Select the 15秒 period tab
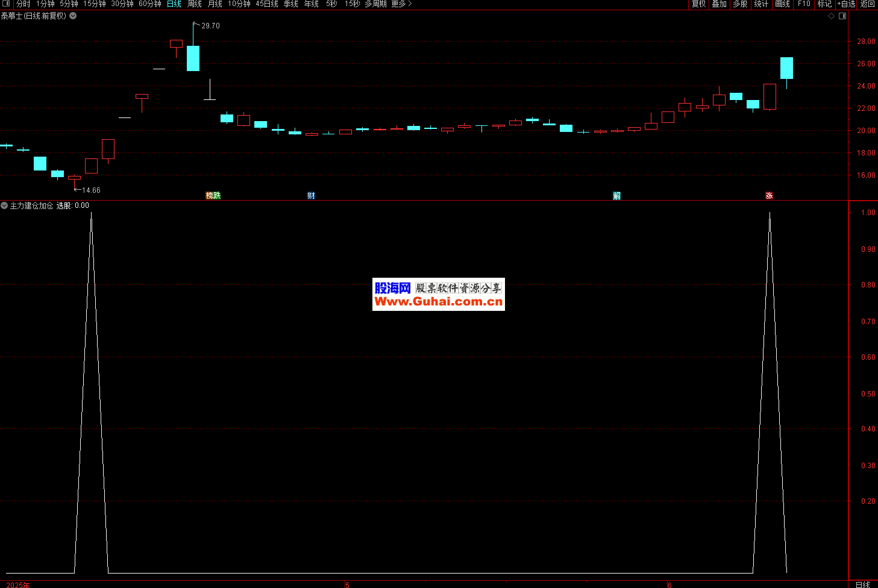Screen dimensions: 878x588 [x=353, y=4]
